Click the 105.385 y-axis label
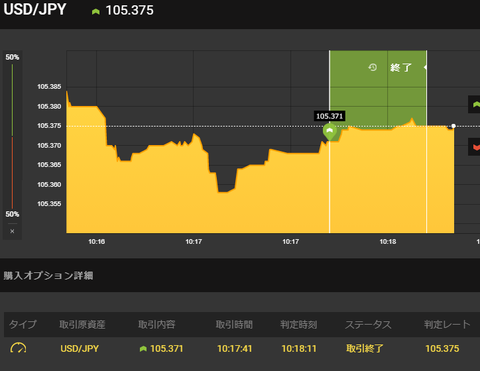 tap(49, 87)
